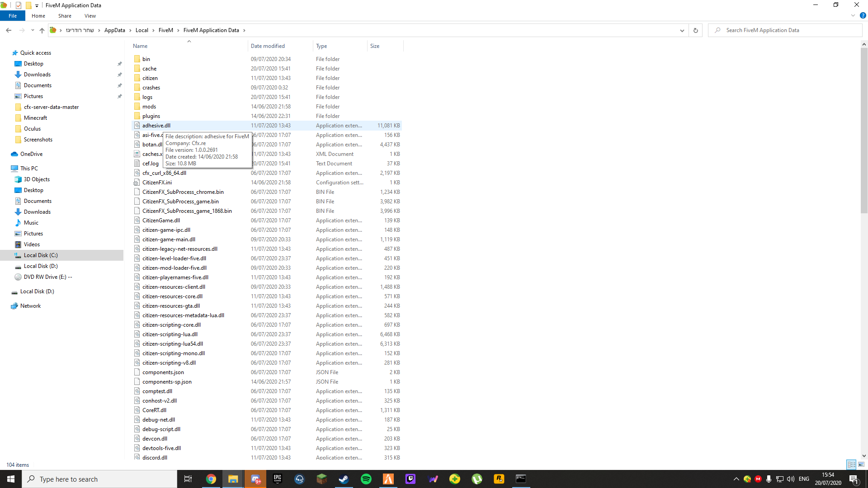Image resolution: width=868 pixels, height=488 pixels.
Task: Select the bin folder icon
Action: tap(137, 59)
